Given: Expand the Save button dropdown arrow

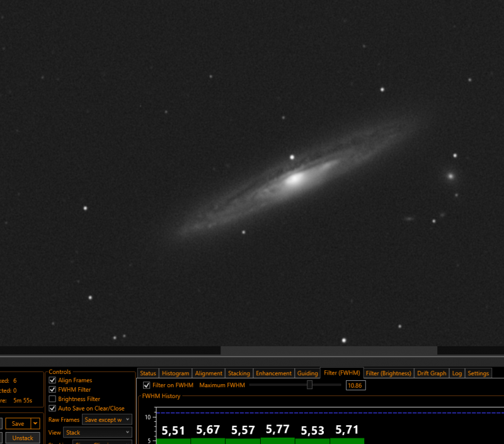Looking at the screenshot, I should point(35,423).
